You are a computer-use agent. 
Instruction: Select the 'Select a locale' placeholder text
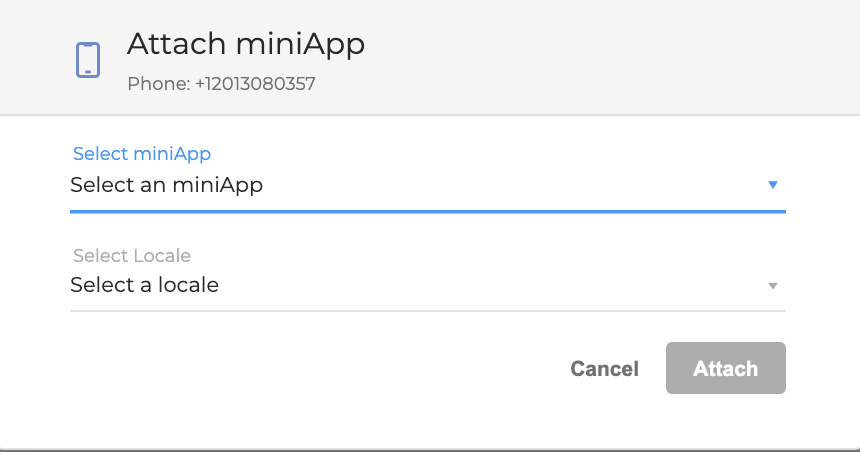[144, 285]
